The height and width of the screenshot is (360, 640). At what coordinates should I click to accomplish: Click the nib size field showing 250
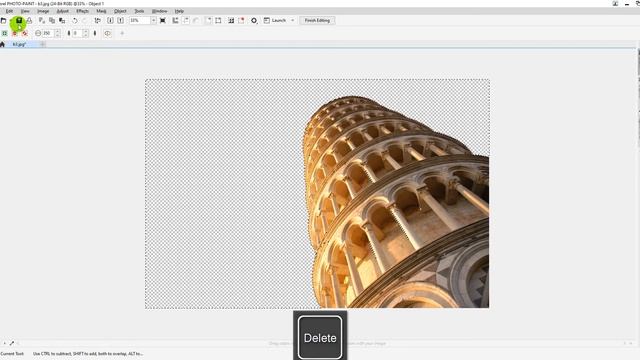(48, 33)
